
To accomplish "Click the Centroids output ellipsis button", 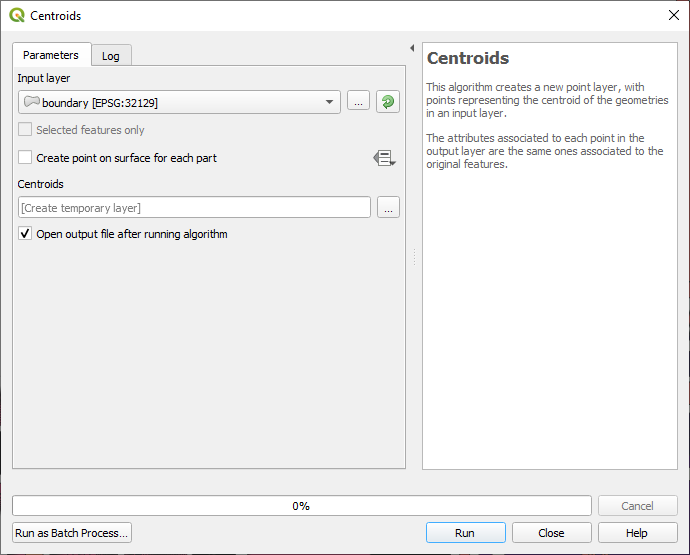I will click(388, 208).
